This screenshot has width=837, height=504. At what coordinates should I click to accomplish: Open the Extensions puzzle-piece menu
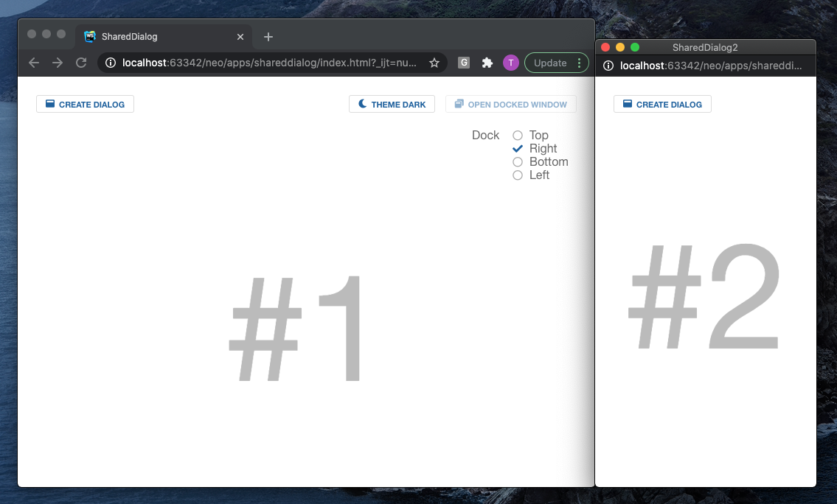tap(487, 63)
